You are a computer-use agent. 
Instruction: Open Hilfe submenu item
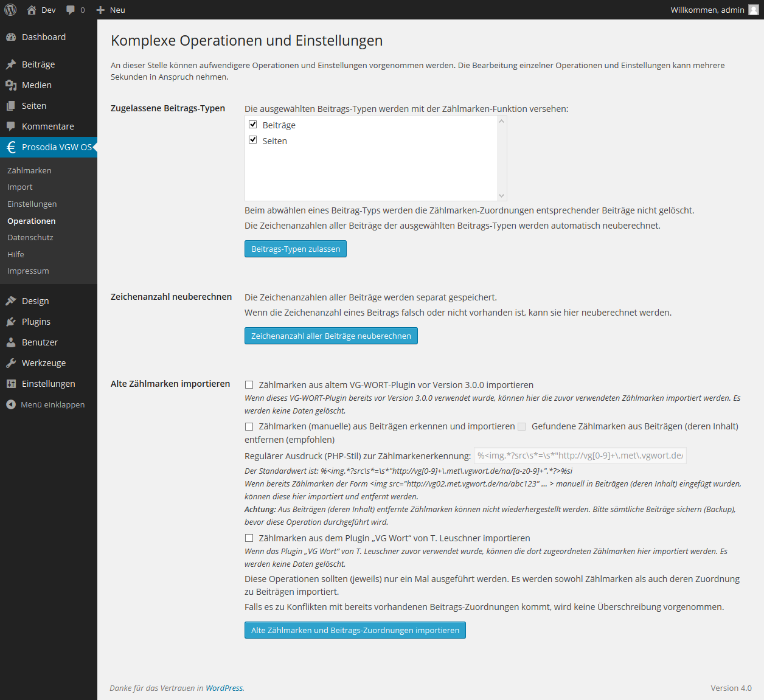click(x=16, y=255)
